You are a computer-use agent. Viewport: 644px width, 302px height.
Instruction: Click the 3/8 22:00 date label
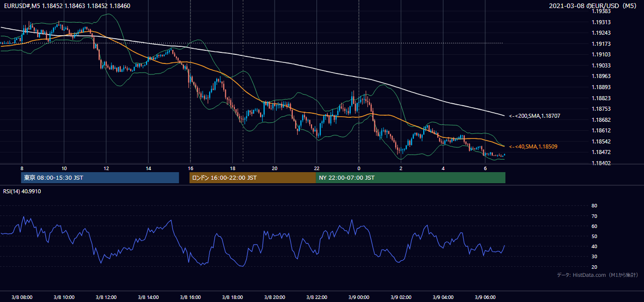pyautogui.click(x=316, y=297)
